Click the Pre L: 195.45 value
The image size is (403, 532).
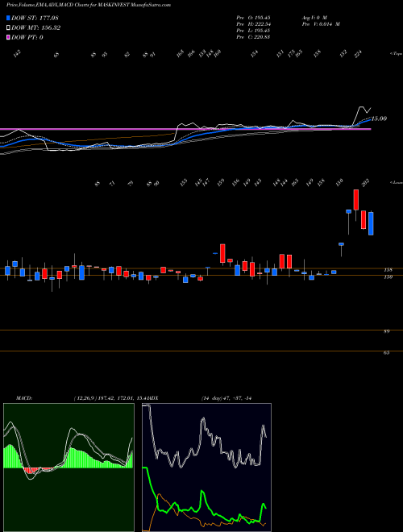point(253,31)
